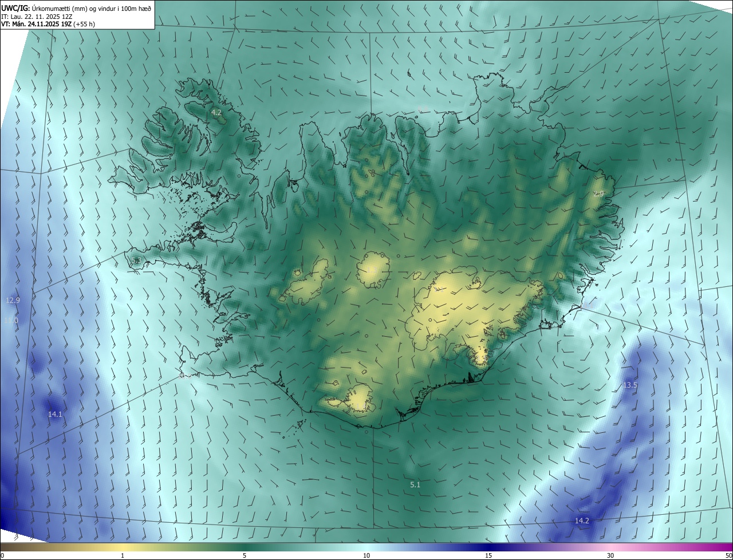Click the 4.2 value in the Westfjords

[x=216, y=113]
